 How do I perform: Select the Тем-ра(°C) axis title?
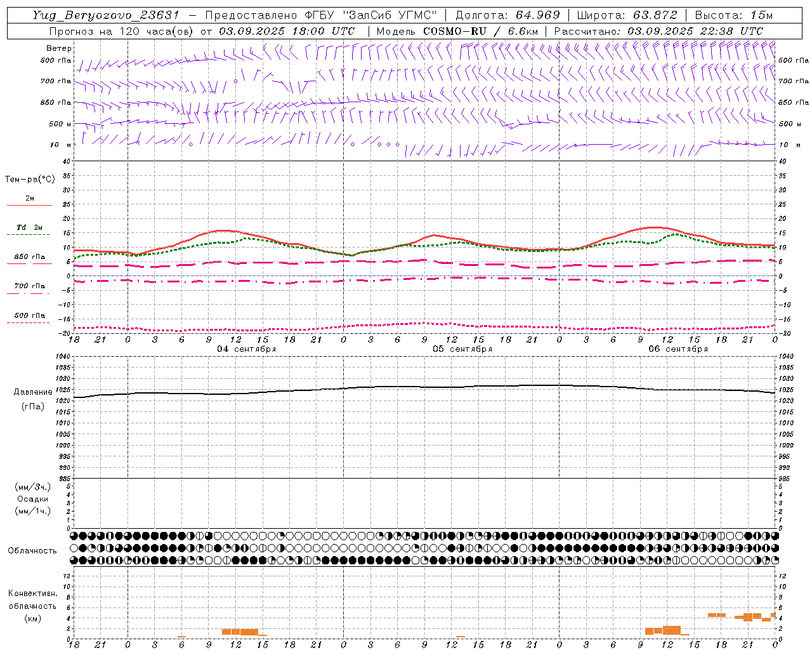(30, 180)
